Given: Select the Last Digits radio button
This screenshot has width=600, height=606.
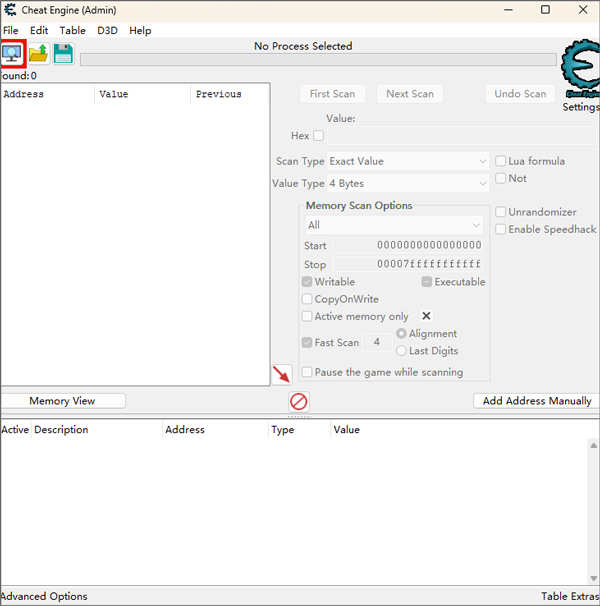Looking at the screenshot, I should [401, 351].
